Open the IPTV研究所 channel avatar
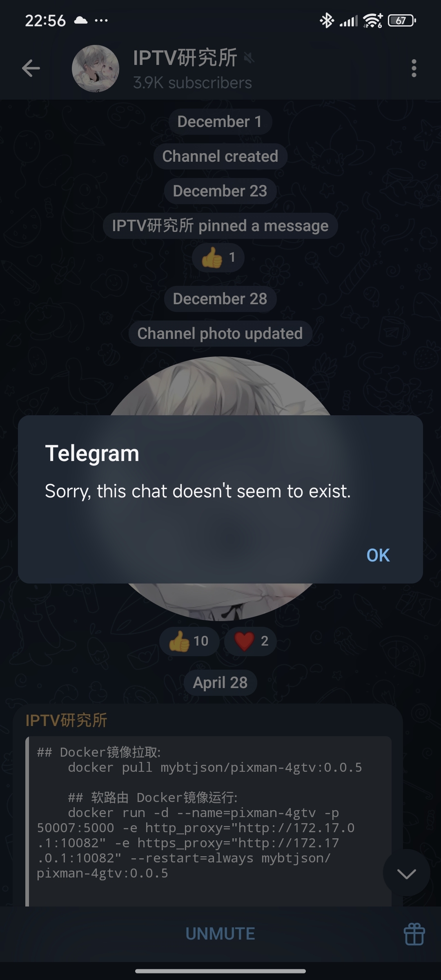Image resolution: width=441 pixels, height=980 pixels. click(96, 68)
